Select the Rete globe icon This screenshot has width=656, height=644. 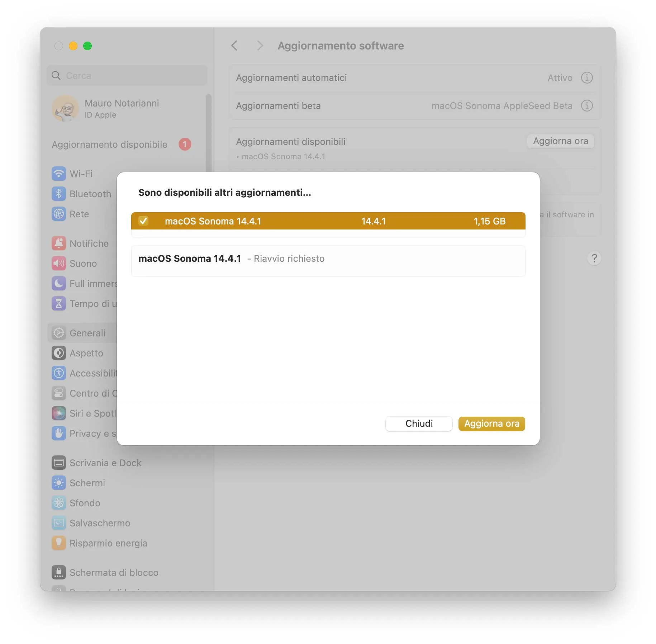pyautogui.click(x=58, y=214)
